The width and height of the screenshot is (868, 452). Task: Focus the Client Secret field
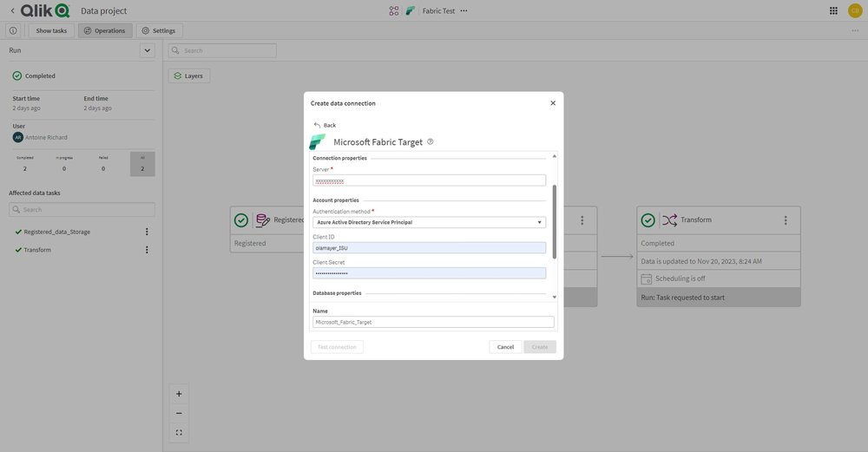click(x=429, y=273)
